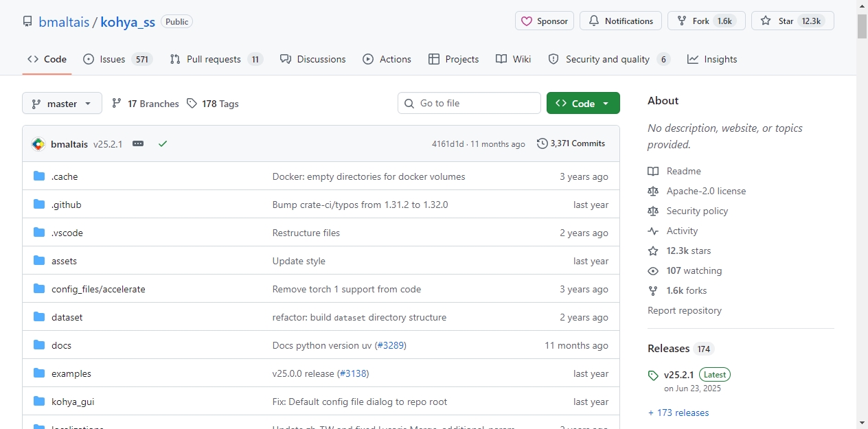868x429 pixels.
Task: Open commit 'Remove torch 1 support from code'
Action: pyautogui.click(x=347, y=289)
